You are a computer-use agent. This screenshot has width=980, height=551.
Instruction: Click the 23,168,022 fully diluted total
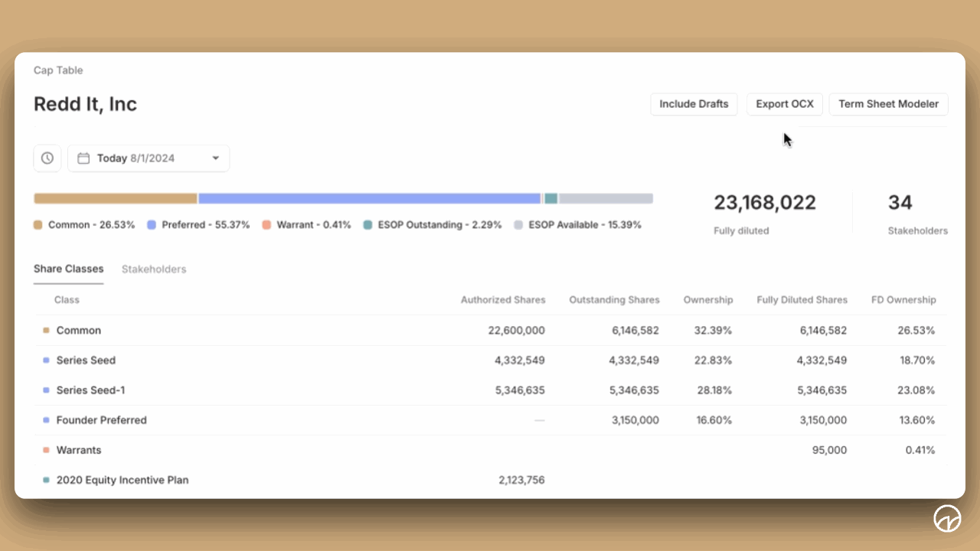[x=765, y=203]
